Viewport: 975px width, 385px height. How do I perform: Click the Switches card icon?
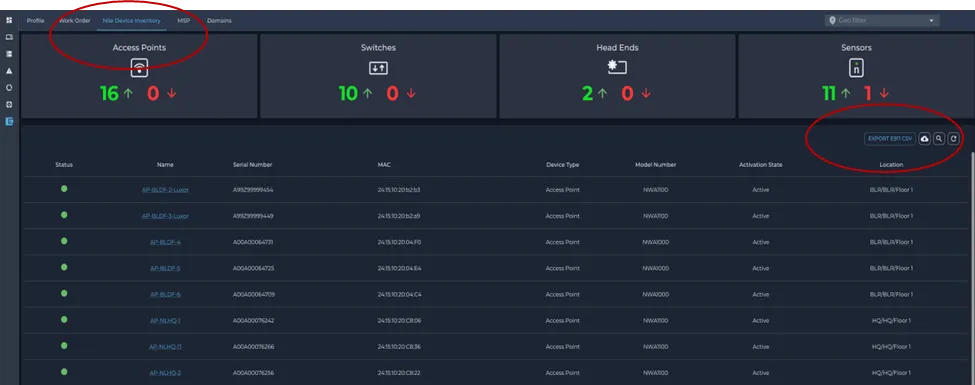pos(378,67)
